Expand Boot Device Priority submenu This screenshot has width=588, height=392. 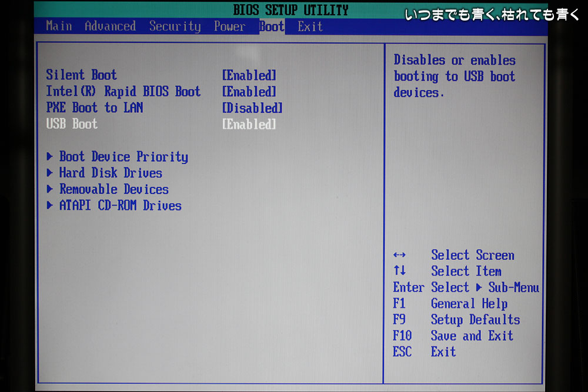point(123,157)
